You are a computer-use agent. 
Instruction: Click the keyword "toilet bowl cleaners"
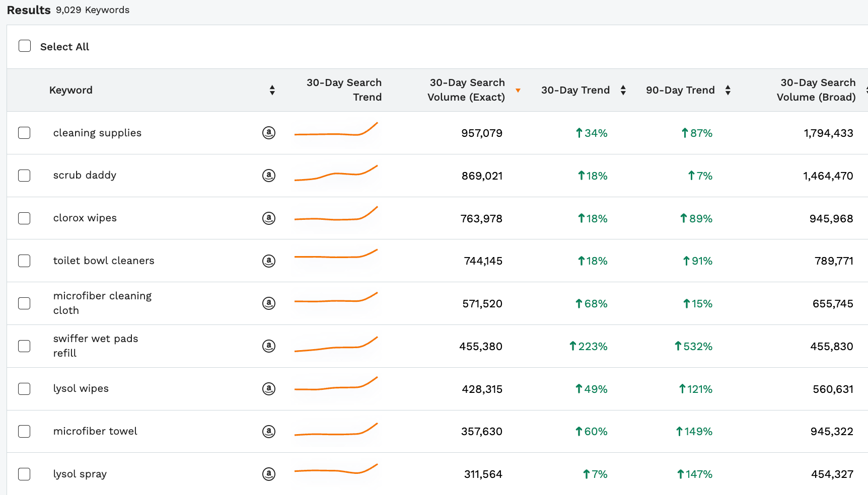tap(104, 261)
